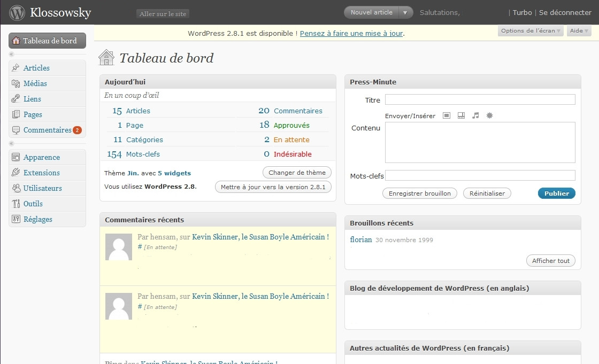Image resolution: width=599 pixels, height=364 pixels.
Task: Insert audio with the music note icon
Action: pyautogui.click(x=475, y=115)
